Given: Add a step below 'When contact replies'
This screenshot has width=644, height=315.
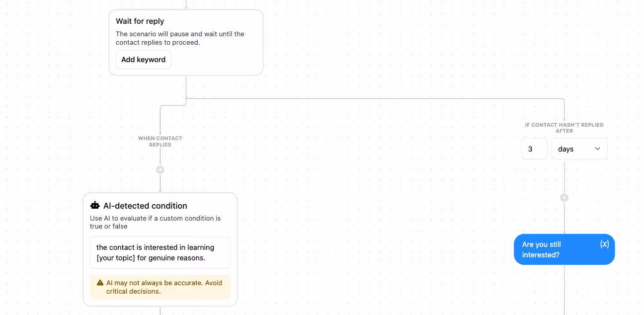Looking at the screenshot, I should coord(160,169).
